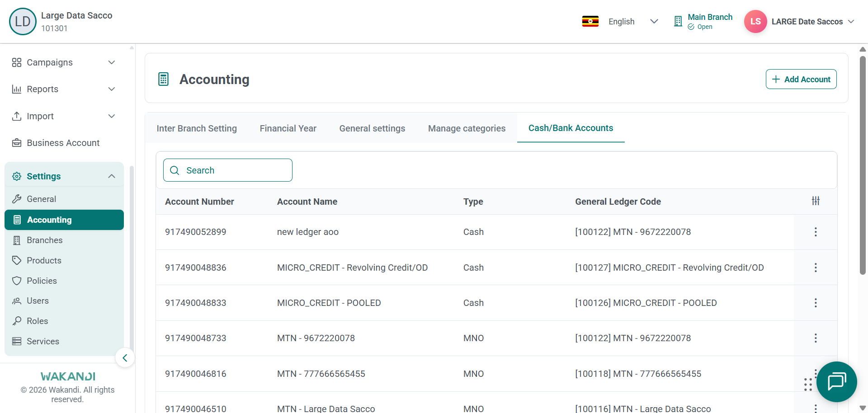
Task: Open the General settings tab
Action: coord(372,128)
